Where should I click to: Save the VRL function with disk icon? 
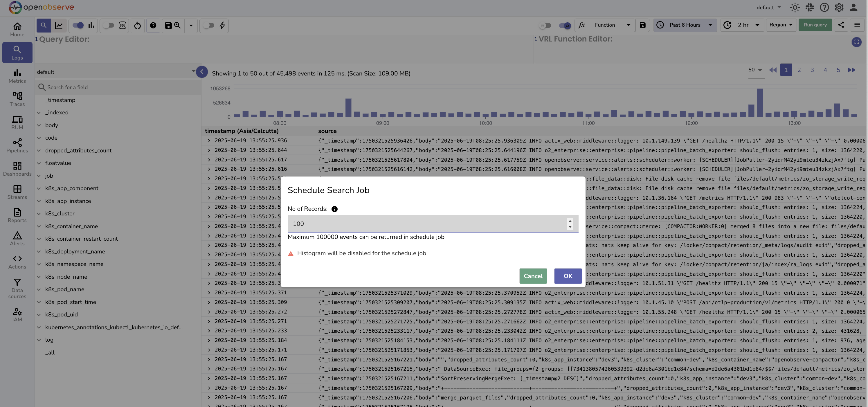[x=642, y=25]
